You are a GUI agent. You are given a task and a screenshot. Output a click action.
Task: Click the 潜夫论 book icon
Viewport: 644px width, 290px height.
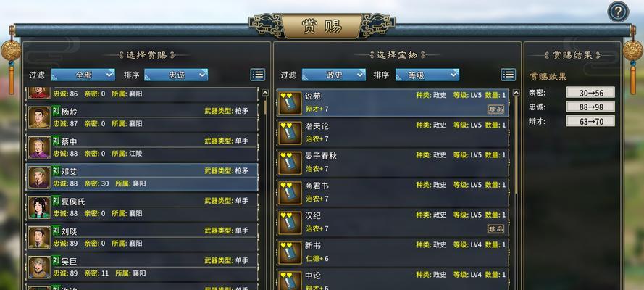[x=290, y=133]
